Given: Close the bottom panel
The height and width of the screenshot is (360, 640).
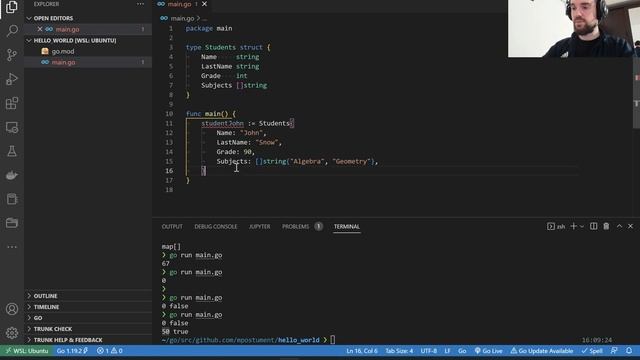Looking at the screenshot, I should [631, 226].
